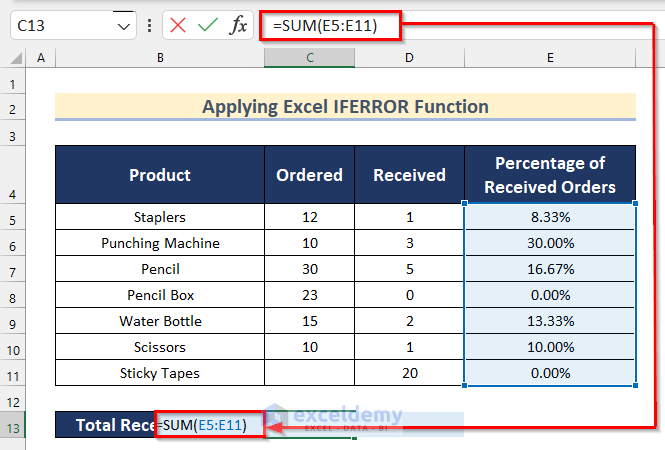The image size is (665, 450).
Task: Open Insert Function fx dialog
Action: pos(238,26)
